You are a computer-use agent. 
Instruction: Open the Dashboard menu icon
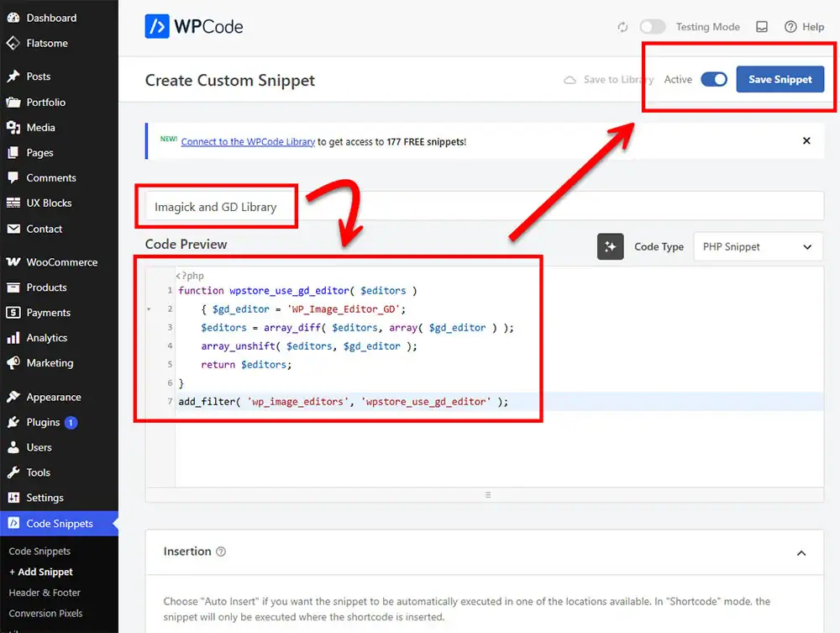point(13,18)
